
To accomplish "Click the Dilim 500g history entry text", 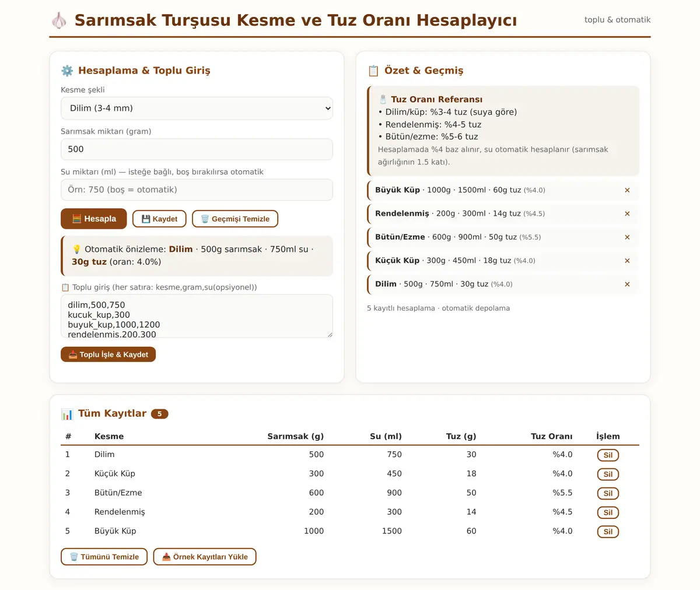I will point(444,284).
